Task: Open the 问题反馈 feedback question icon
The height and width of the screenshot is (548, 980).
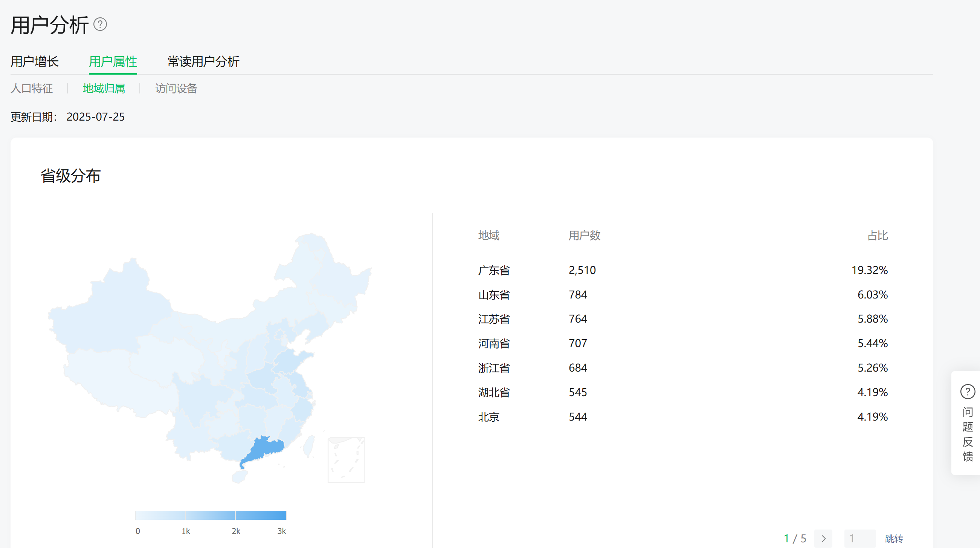Action: [x=968, y=392]
